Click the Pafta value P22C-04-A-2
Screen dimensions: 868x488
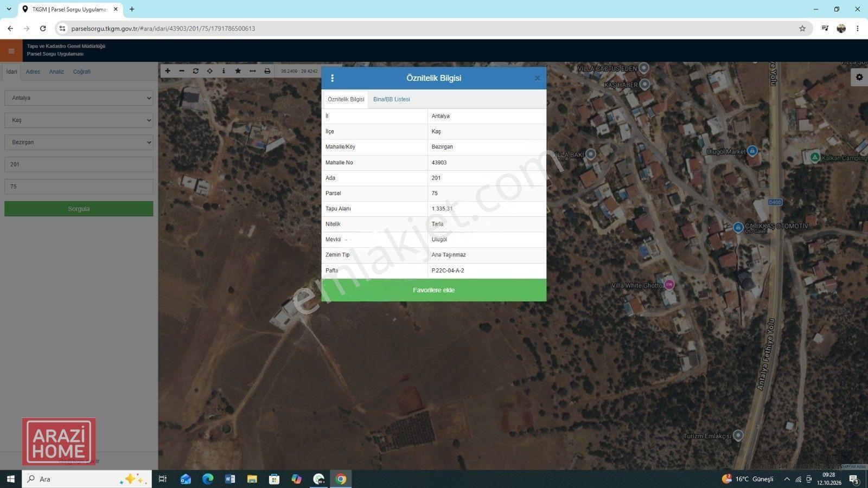448,271
